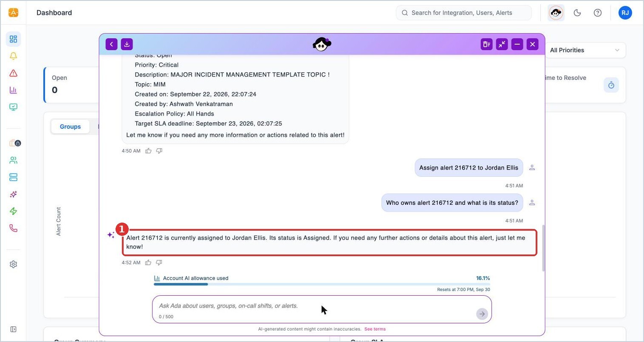Shrink the chat panel with collapse arrows
The width and height of the screenshot is (644, 342).
coord(502,44)
